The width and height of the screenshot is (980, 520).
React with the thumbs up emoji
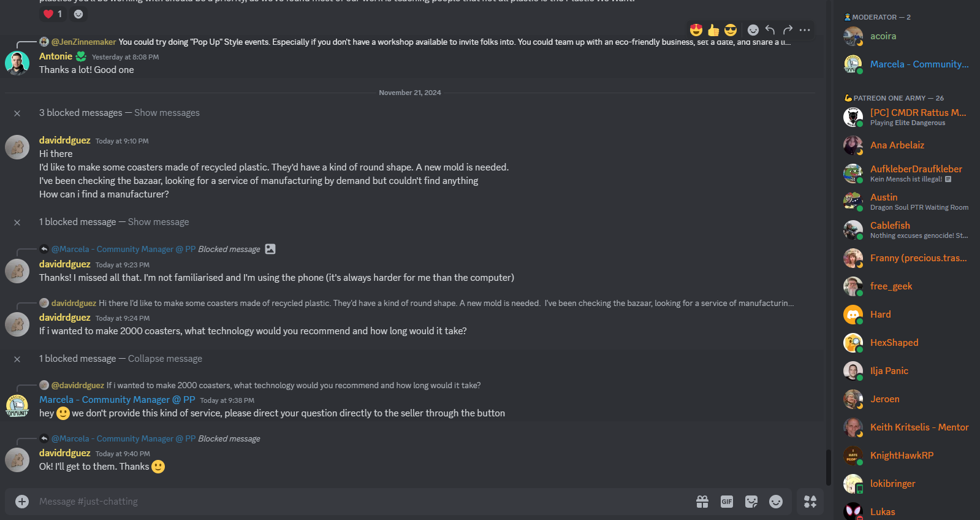click(x=713, y=30)
